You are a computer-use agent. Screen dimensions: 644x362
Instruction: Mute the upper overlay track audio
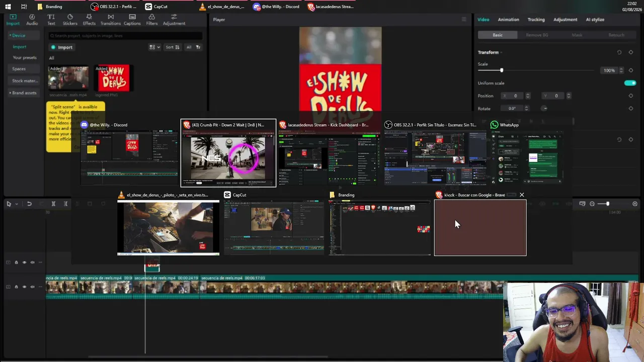(32, 262)
